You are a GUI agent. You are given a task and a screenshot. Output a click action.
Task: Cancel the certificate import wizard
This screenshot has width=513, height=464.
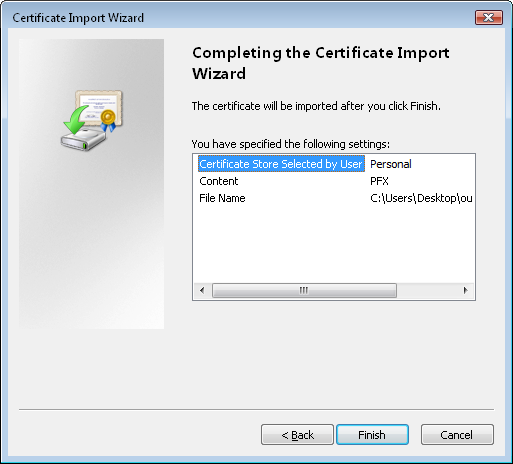point(457,435)
